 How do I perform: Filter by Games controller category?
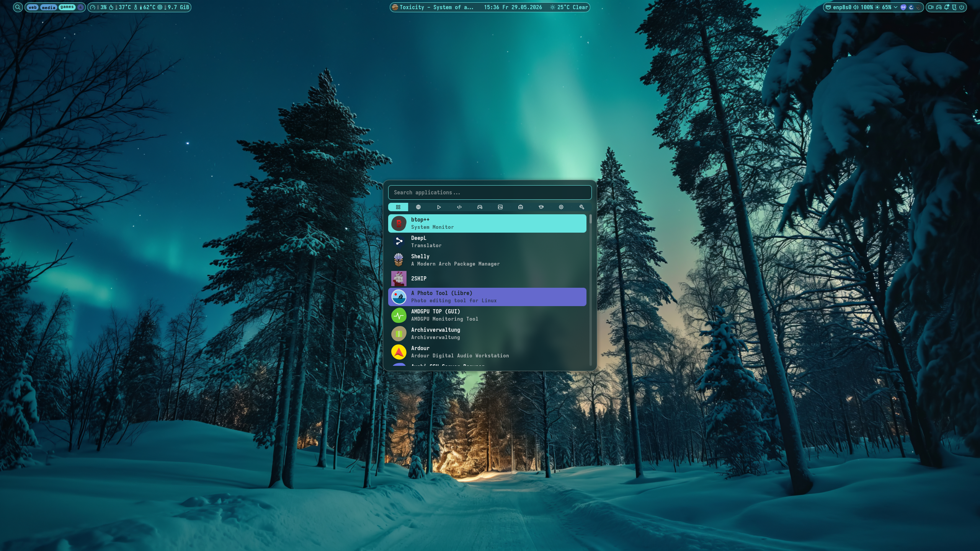(x=480, y=207)
